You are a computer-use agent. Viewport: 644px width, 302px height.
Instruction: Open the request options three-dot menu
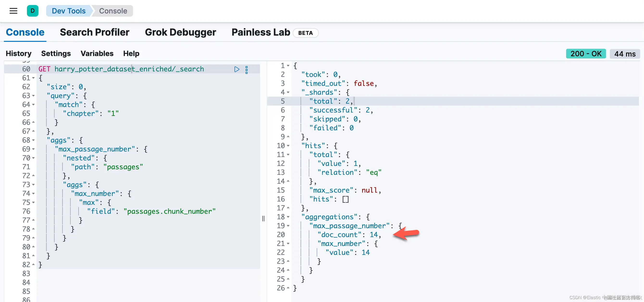(247, 70)
